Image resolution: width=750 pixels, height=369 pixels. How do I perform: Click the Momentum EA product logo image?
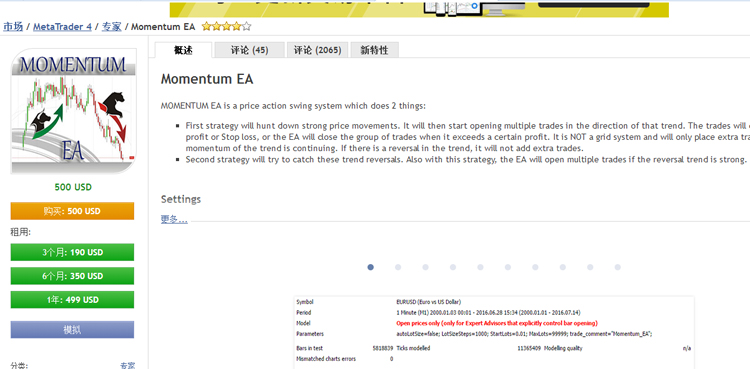(73, 111)
